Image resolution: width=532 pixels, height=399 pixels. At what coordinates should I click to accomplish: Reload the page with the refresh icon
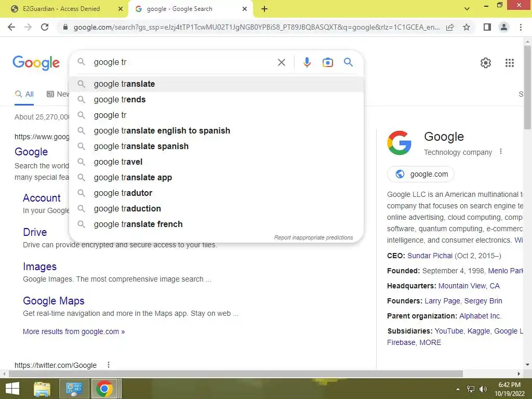tap(45, 27)
